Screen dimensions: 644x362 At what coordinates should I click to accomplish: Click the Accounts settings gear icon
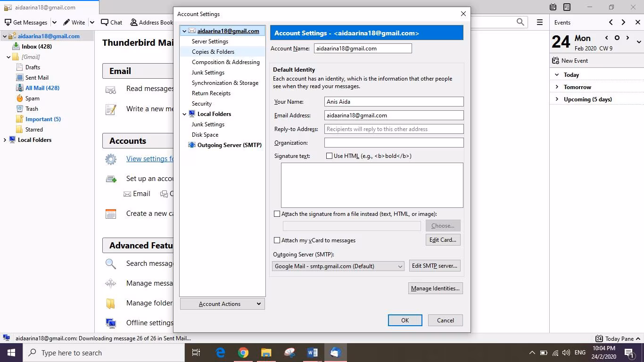click(111, 159)
